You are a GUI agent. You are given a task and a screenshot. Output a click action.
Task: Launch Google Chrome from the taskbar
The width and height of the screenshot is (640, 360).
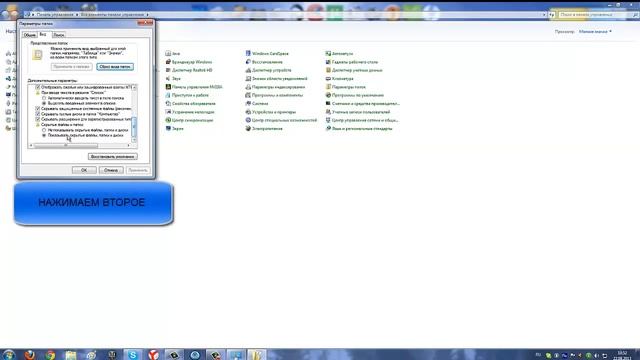point(50,354)
